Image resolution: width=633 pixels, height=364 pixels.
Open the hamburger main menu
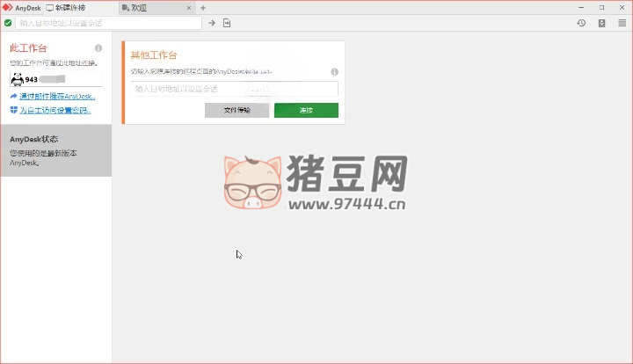point(622,23)
